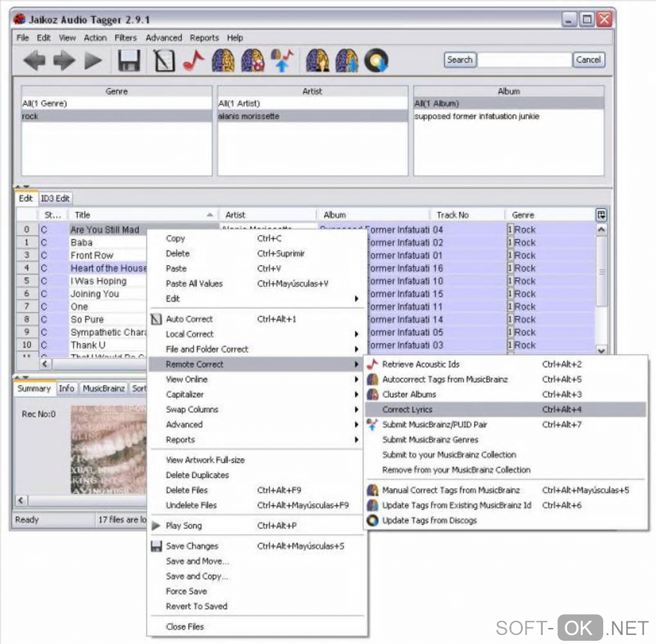Click the red note acoustic ID icon
The height and width of the screenshot is (644, 656).
tap(194, 60)
